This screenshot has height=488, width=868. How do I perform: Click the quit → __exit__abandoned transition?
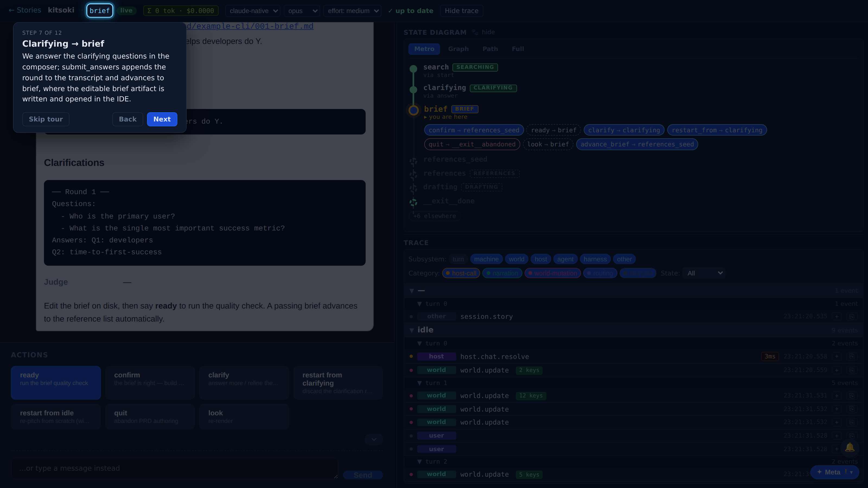pyautogui.click(x=472, y=144)
